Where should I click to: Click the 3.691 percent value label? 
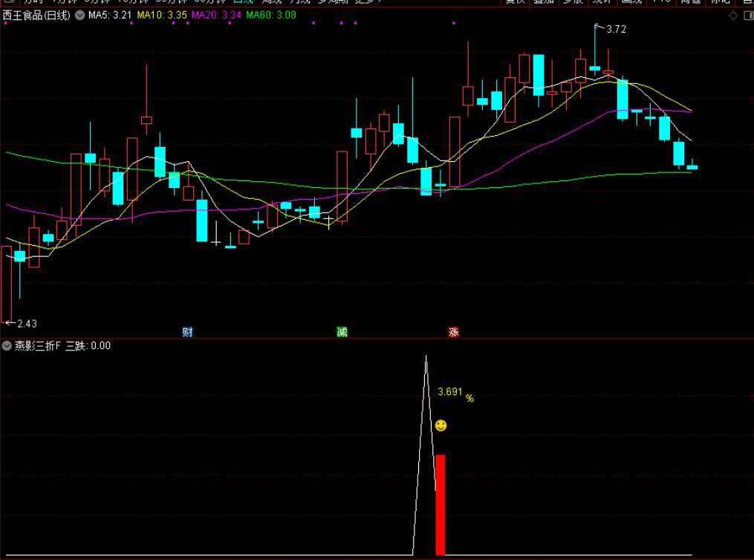pos(450,391)
